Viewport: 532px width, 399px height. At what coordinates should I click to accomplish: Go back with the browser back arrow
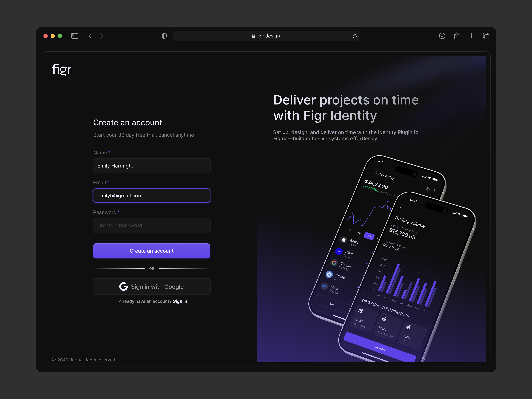pos(90,36)
